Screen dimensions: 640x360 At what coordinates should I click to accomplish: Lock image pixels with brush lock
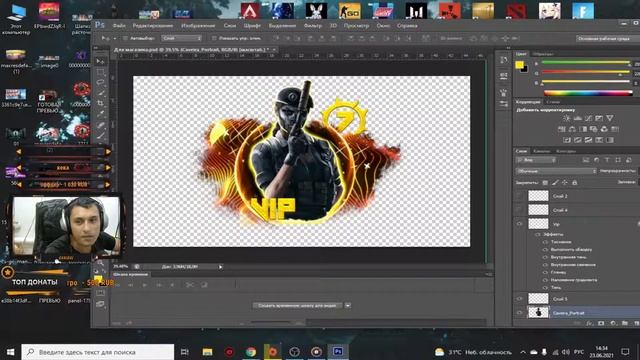(x=555, y=182)
